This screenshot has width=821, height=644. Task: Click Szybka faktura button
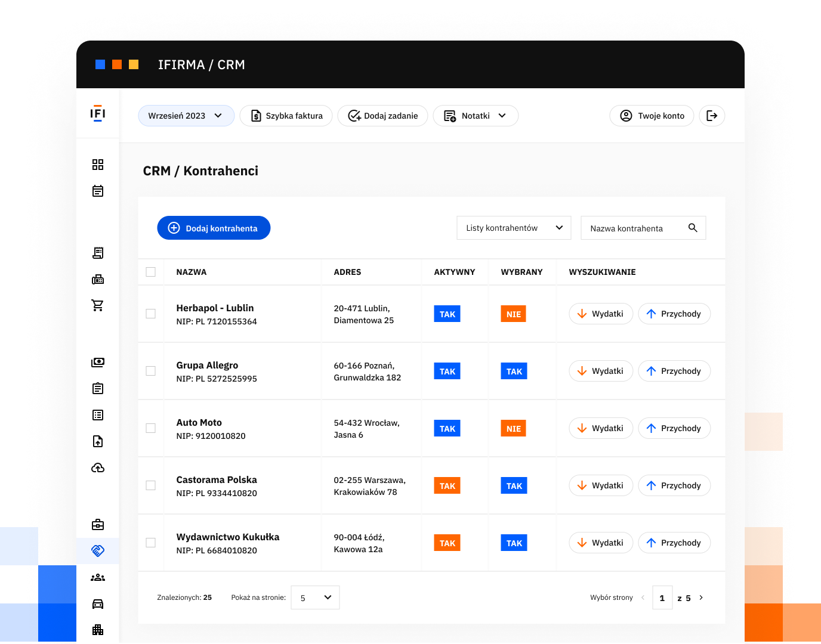pyautogui.click(x=286, y=116)
